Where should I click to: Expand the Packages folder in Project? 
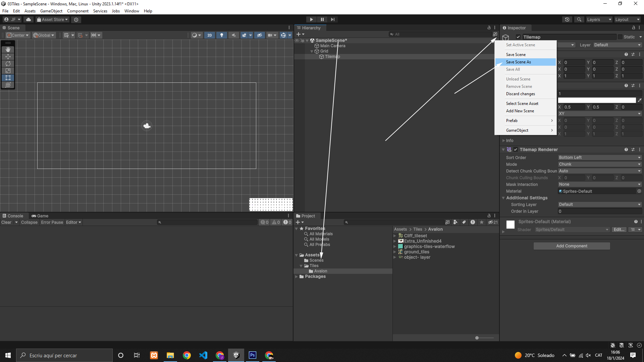click(x=297, y=277)
